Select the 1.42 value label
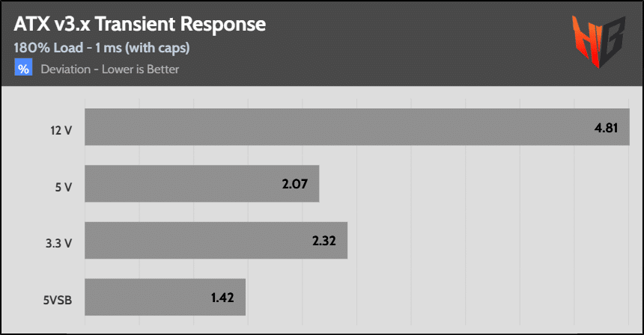 coord(222,298)
